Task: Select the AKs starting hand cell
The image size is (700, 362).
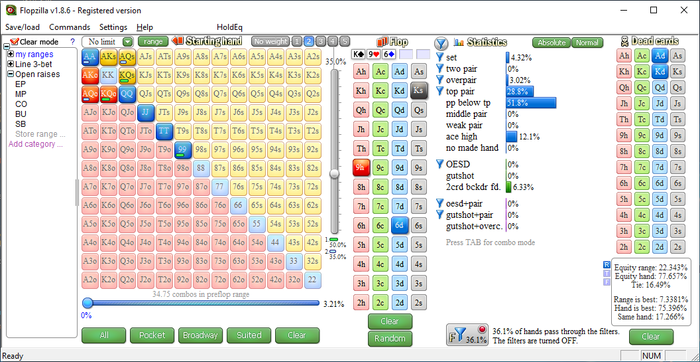Action: pyautogui.click(x=108, y=56)
